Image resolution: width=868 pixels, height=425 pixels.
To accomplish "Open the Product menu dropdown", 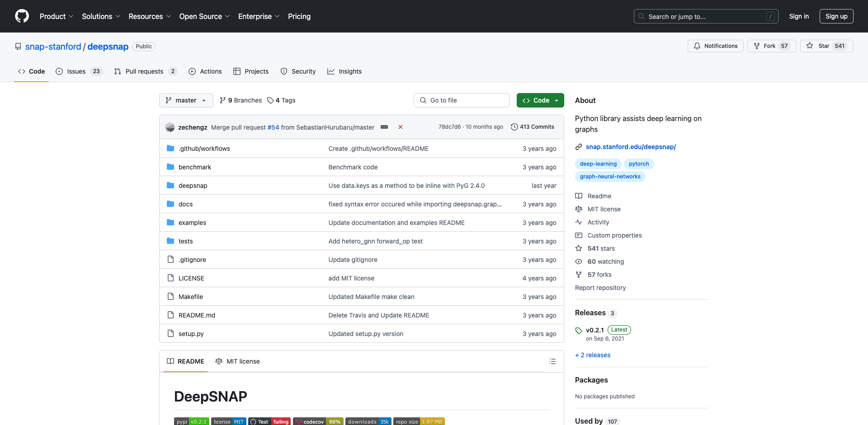I will coord(56,16).
